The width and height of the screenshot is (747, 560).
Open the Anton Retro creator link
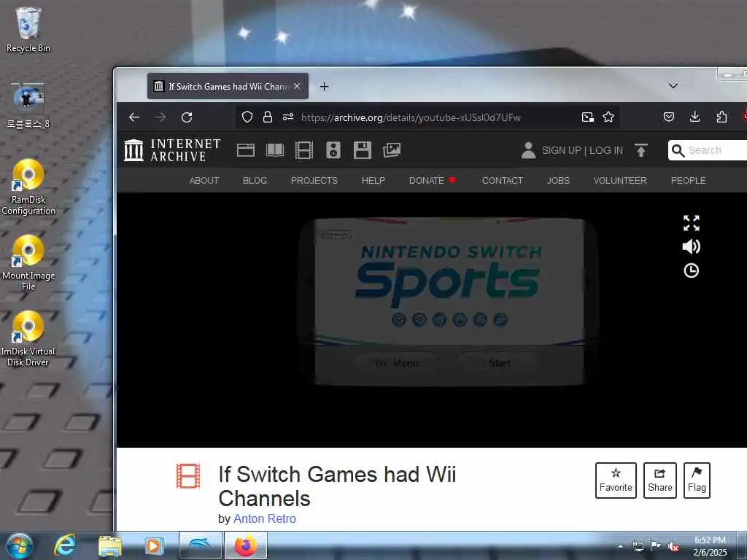(264, 518)
